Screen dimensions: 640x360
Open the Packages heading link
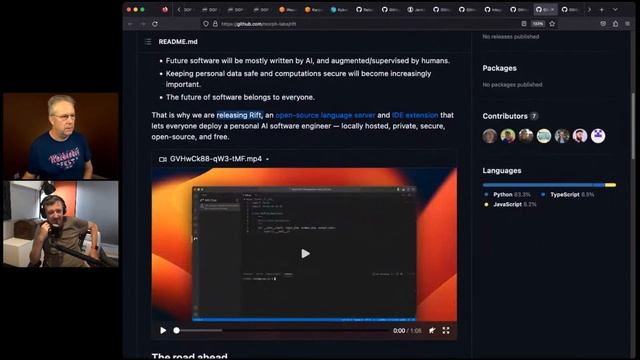click(x=499, y=68)
